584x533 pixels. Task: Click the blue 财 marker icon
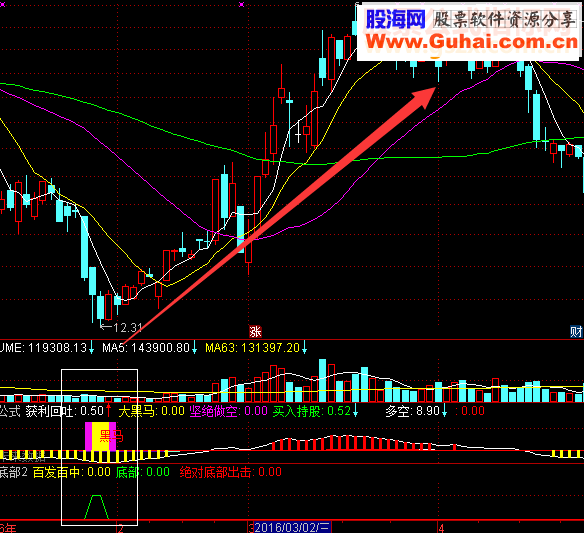576,331
